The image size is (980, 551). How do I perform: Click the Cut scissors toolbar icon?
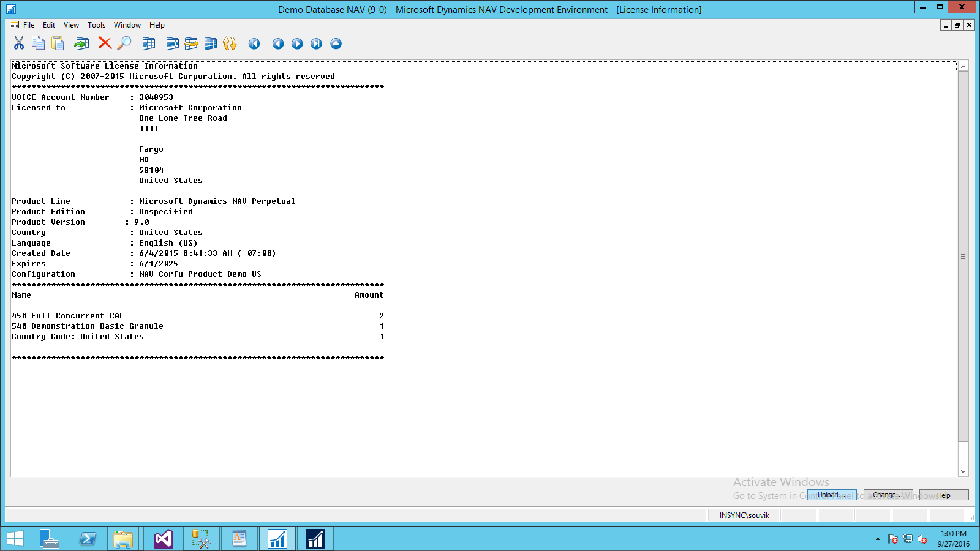19,43
